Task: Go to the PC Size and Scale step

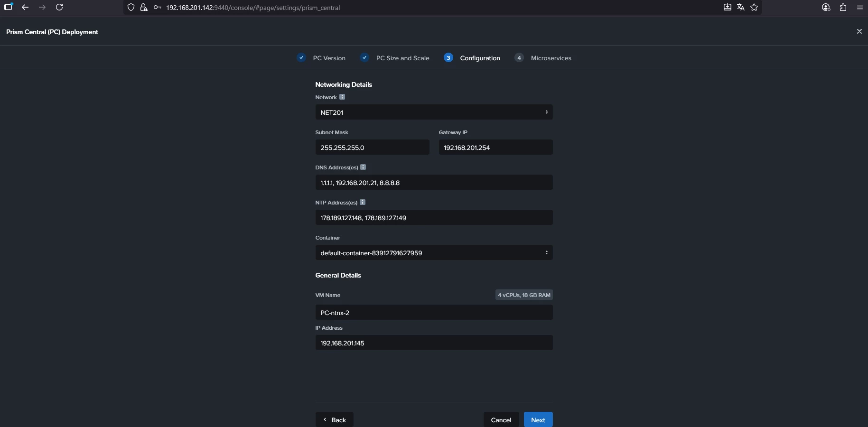Action: (402, 58)
